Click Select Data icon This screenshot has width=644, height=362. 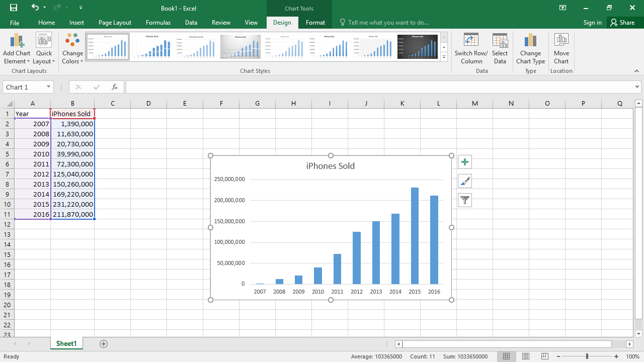tap(500, 41)
